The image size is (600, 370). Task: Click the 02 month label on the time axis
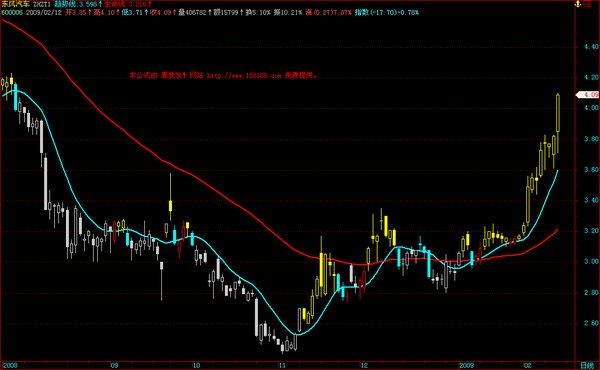pyautogui.click(x=528, y=365)
